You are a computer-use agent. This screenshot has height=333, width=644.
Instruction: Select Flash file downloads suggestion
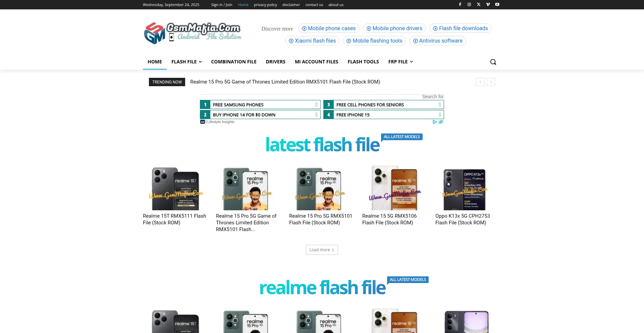point(461,29)
